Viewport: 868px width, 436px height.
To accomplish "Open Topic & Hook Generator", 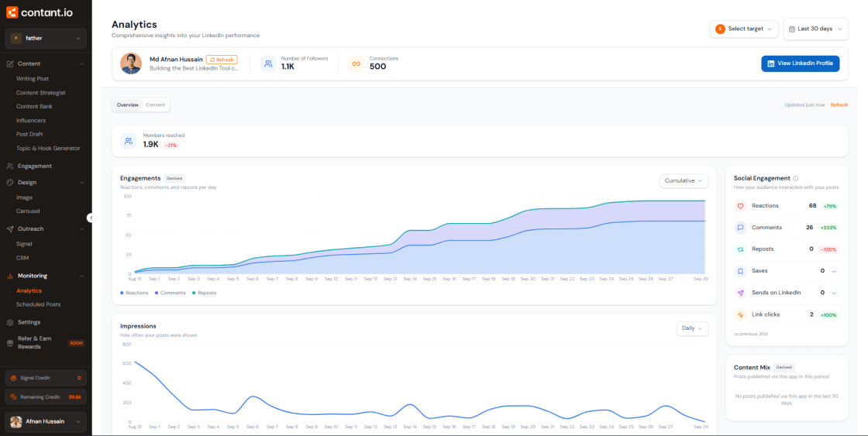I will [48, 148].
